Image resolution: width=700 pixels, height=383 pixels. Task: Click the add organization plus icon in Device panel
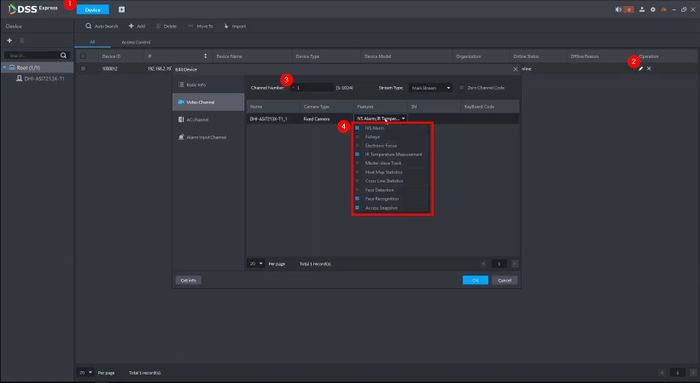pyautogui.click(x=9, y=41)
